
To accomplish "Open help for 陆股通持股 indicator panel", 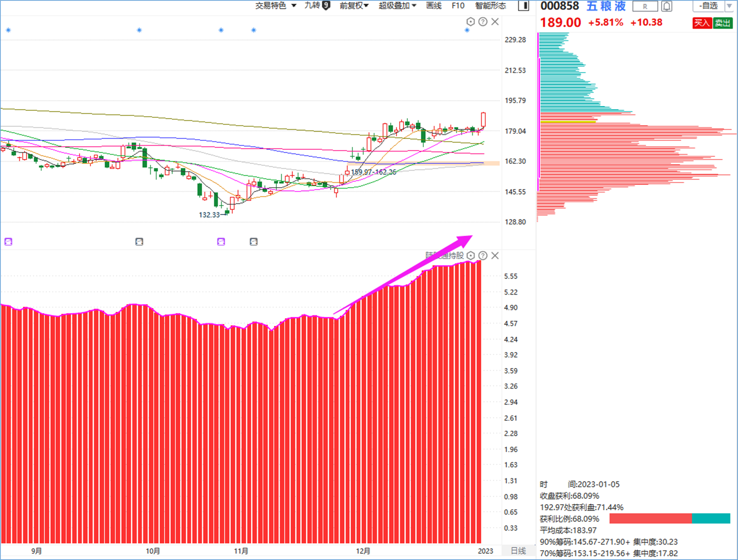I will pyautogui.click(x=483, y=256).
